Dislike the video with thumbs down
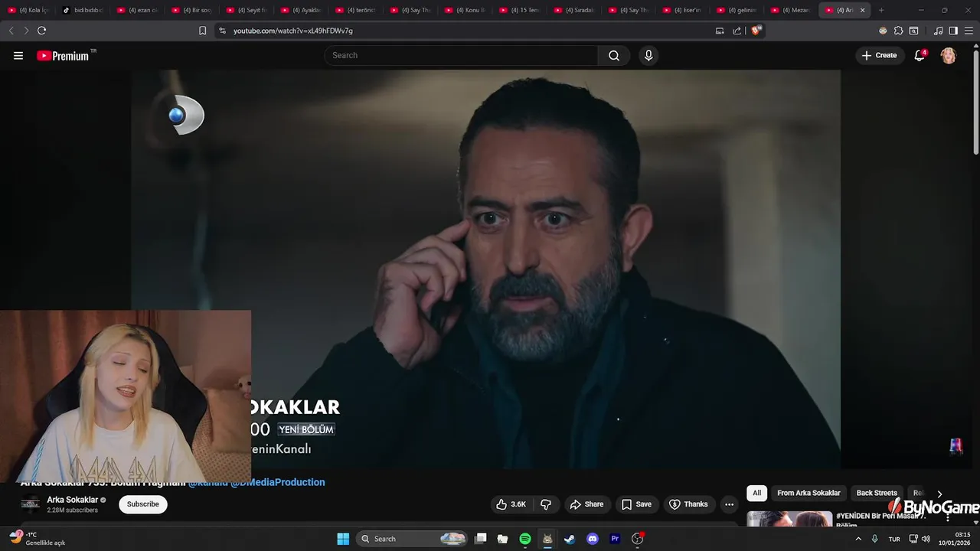980x551 pixels. [x=546, y=504]
